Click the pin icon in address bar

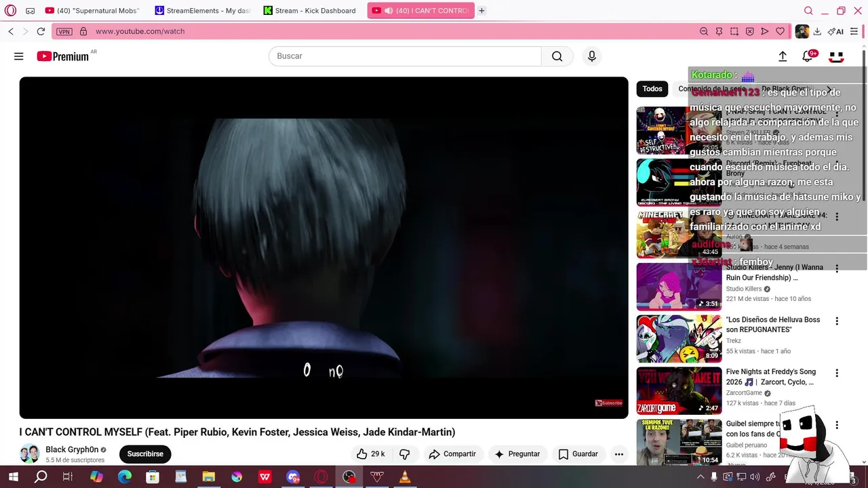[x=719, y=31]
